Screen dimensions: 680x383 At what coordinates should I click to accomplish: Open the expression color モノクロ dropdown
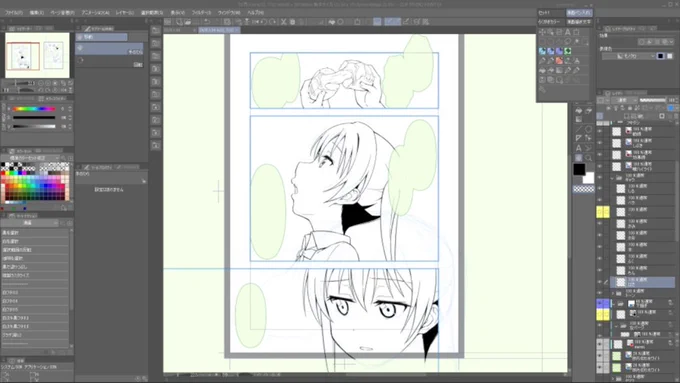pyautogui.click(x=628, y=56)
